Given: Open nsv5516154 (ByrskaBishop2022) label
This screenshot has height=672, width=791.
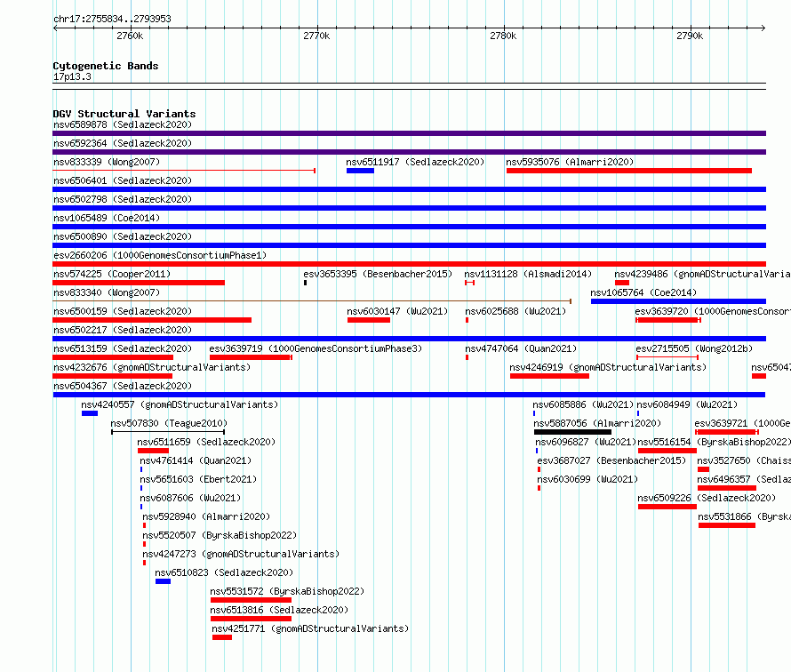Looking at the screenshot, I should click(714, 442).
